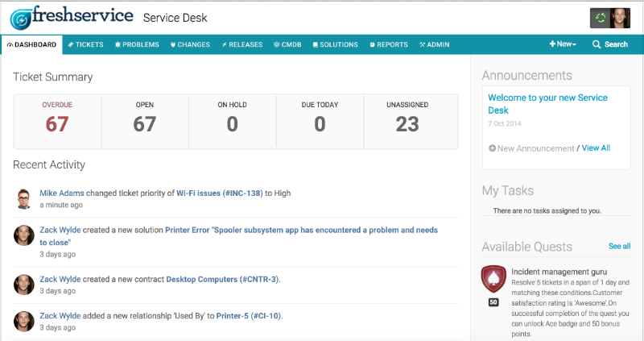The height and width of the screenshot is (341, 644).
Task: Click Mike Adams' avatar in Recent Activity
Action: [23, 198]
